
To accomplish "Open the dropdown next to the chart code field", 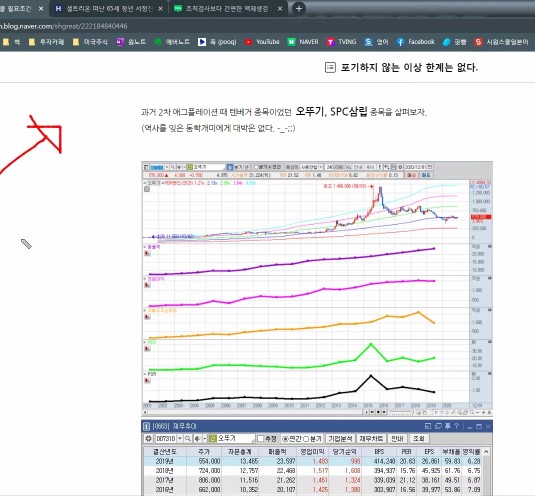I will coord(167,167).
